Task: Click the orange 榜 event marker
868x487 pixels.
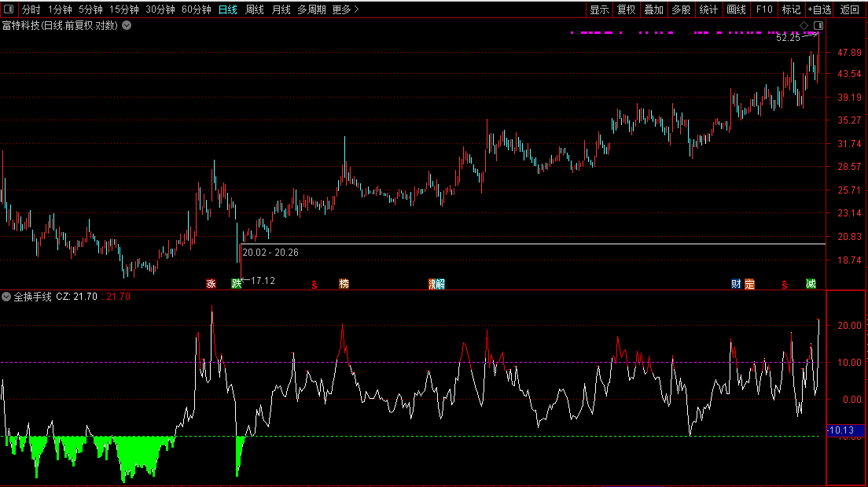Action: 344,284
